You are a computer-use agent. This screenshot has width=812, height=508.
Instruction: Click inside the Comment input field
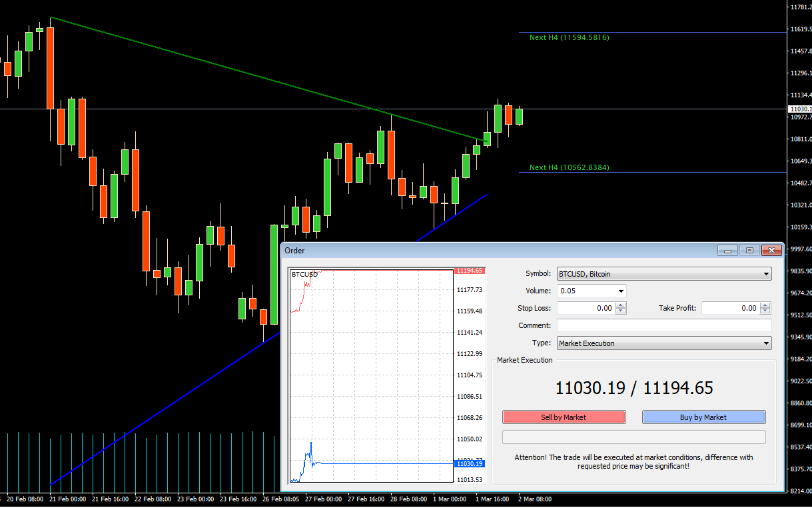(664, 325)
